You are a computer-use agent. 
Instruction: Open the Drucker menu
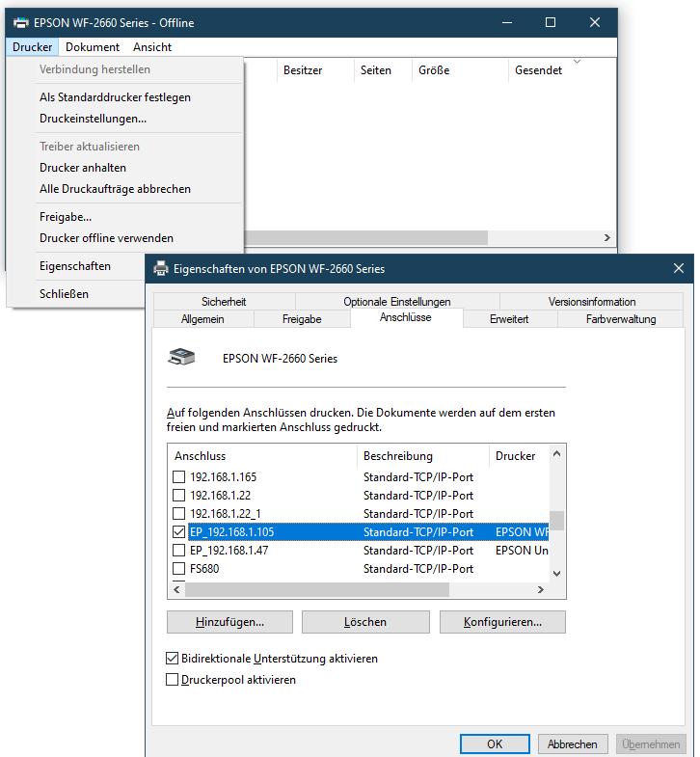[33, 47]
